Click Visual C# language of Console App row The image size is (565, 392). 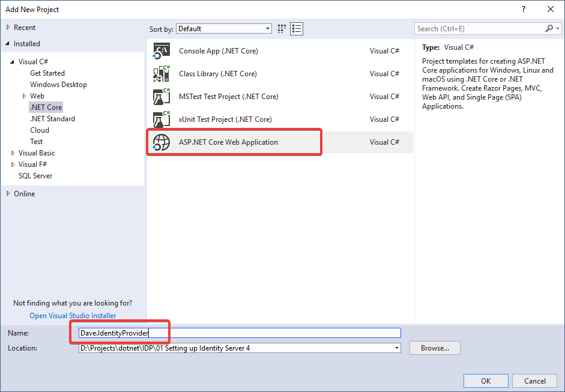point(384,51)
